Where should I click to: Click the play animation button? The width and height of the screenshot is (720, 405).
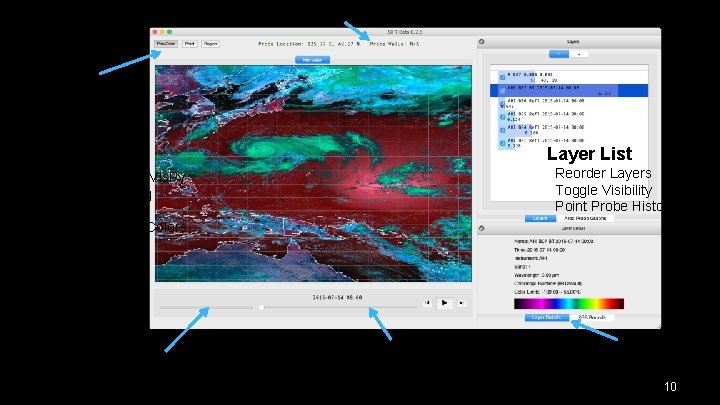444,303
